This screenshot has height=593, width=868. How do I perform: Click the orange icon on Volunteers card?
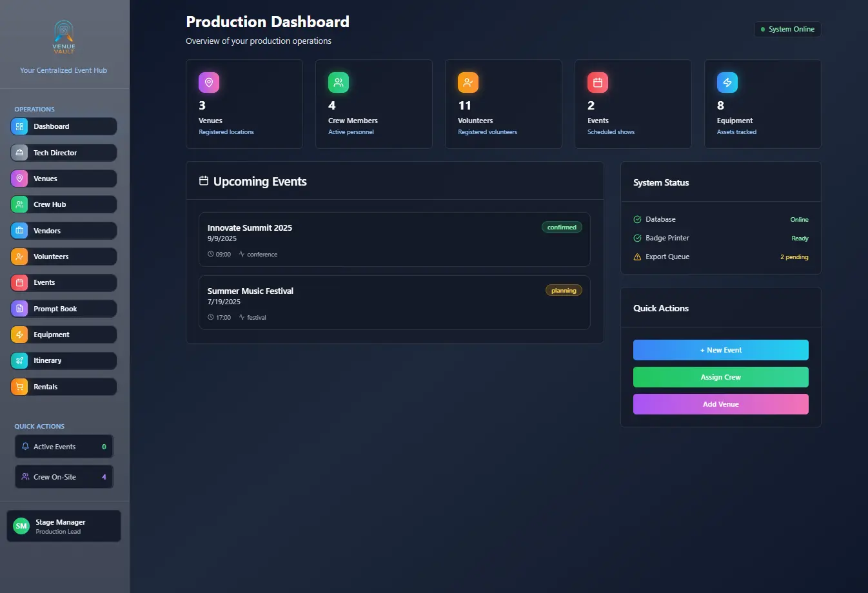468,83
